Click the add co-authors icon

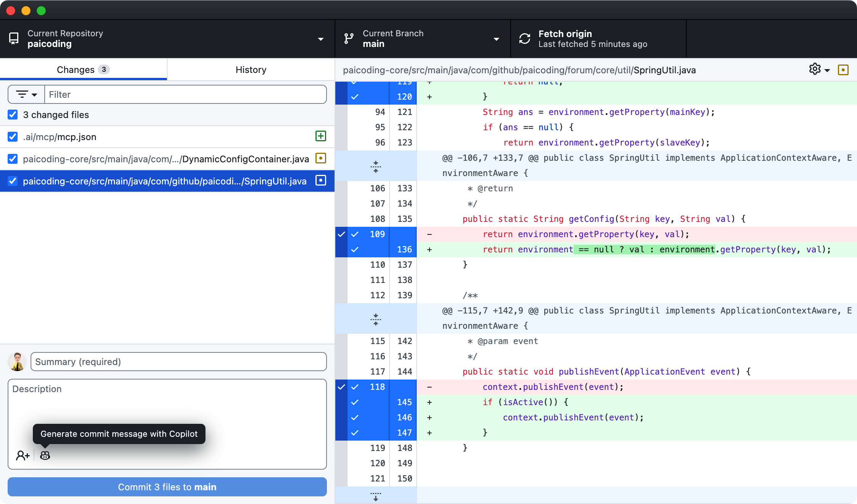pyautogui.click(x=23, y=455)
